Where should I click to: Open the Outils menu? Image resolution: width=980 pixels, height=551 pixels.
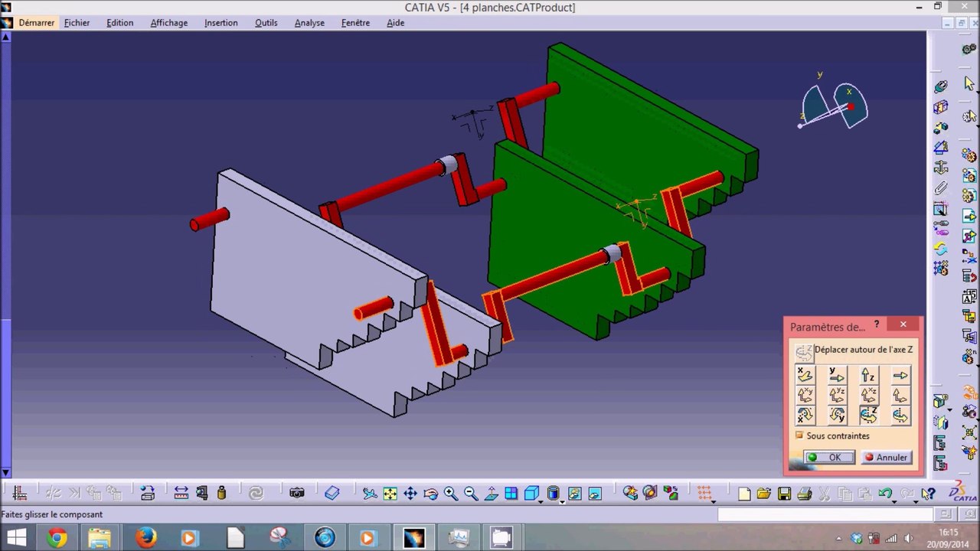tap(266, 23)
